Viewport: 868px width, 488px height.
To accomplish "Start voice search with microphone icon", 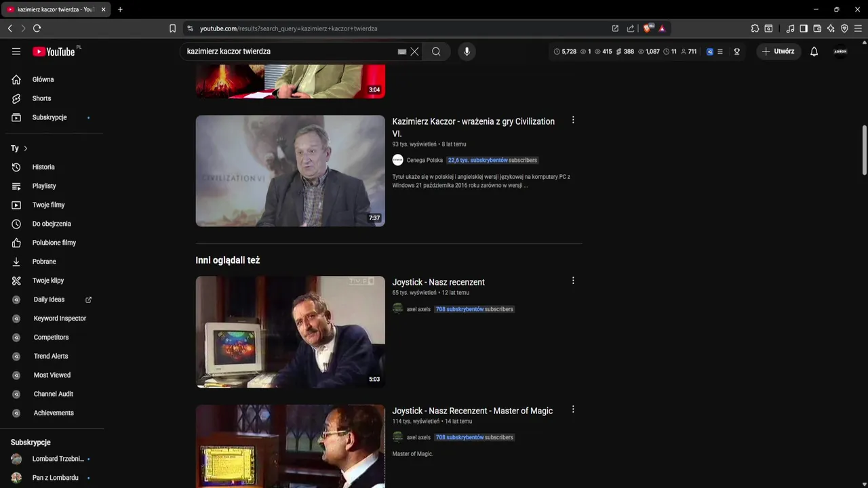I will pos(467,52).
